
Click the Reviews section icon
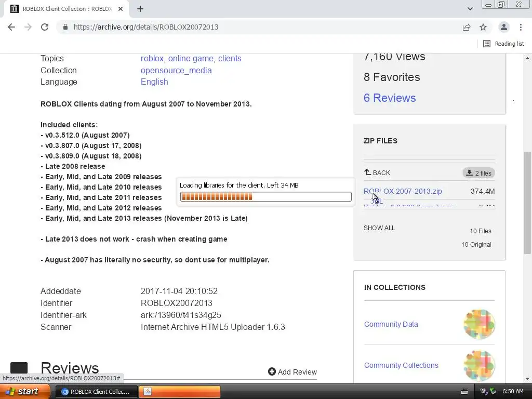pyautogui.click(x=19, y=367)
